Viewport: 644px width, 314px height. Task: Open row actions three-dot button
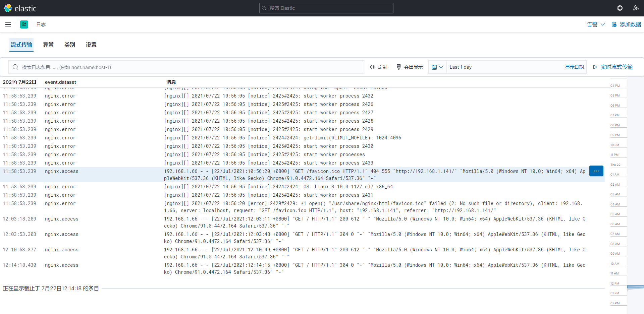click(596, 171)
